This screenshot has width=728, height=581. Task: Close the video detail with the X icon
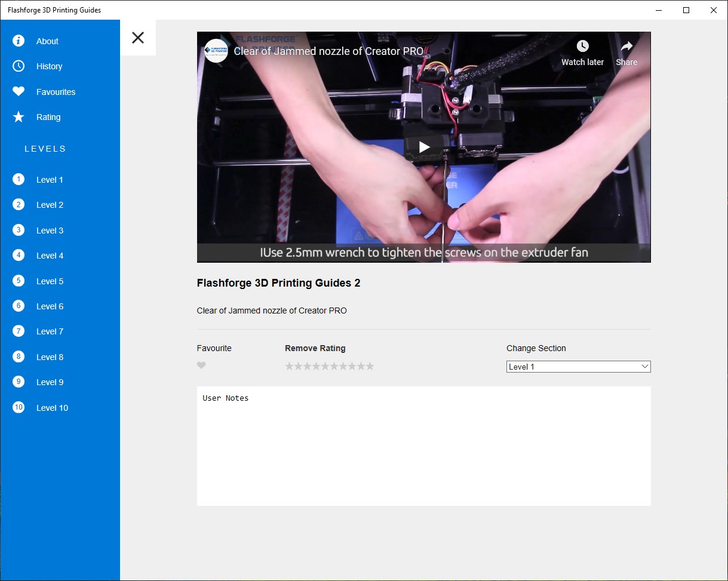(138, 38)
